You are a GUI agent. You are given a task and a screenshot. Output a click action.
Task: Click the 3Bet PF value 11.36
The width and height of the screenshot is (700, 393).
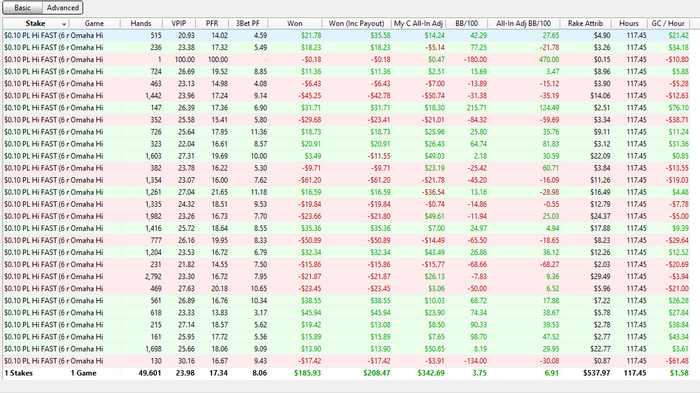click(259, 132)
